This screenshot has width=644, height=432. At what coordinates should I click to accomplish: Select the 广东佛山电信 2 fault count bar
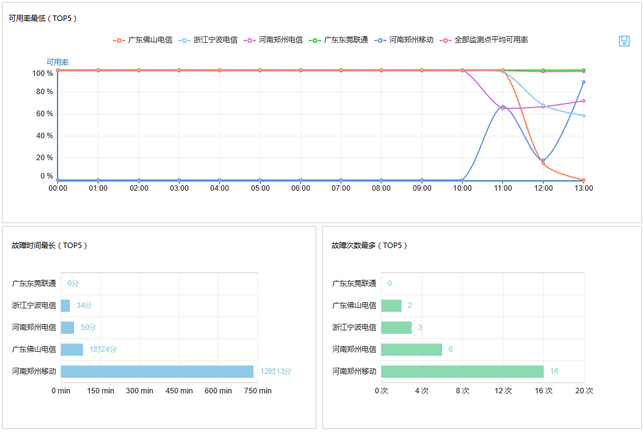(391, 305)
